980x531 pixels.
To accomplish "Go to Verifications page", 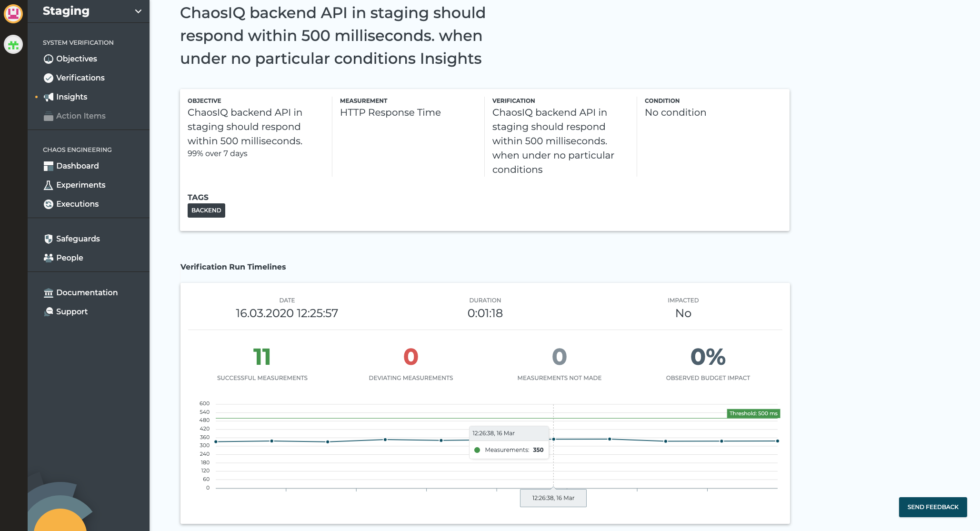I will (x=80, y=78).
